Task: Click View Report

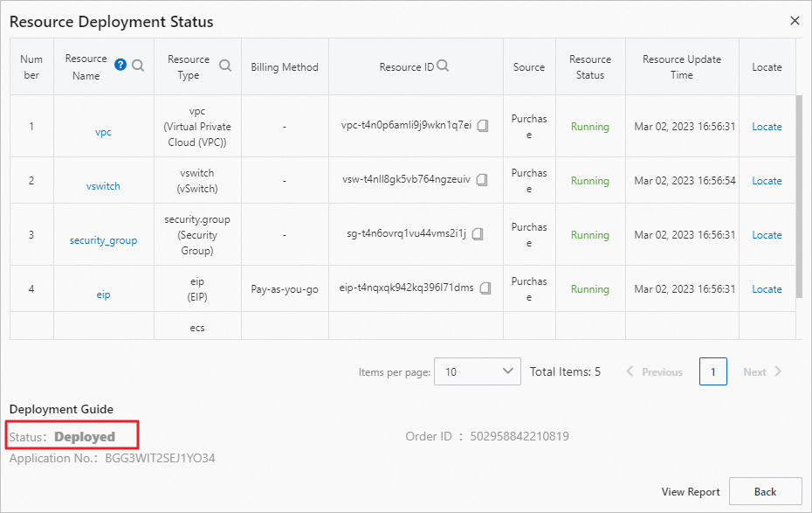Action: point(691,492)
